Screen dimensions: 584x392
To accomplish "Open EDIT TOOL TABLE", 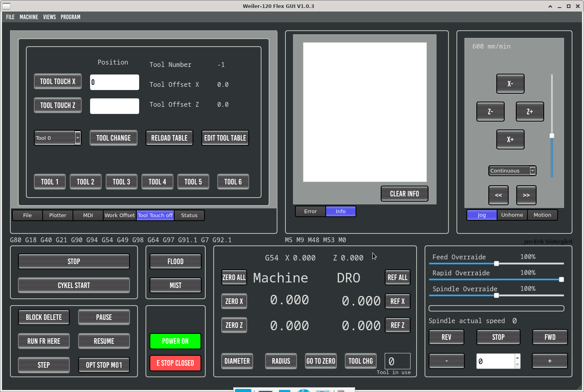I will tap(225, 138).
